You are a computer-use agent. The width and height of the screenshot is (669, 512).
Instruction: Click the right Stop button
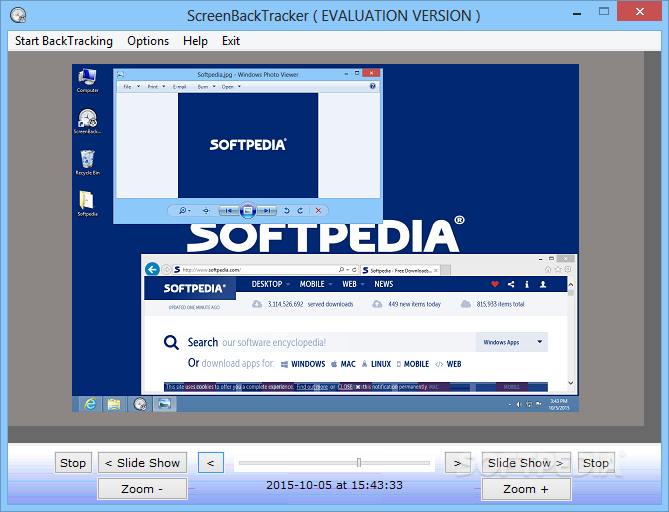point(596,463)
